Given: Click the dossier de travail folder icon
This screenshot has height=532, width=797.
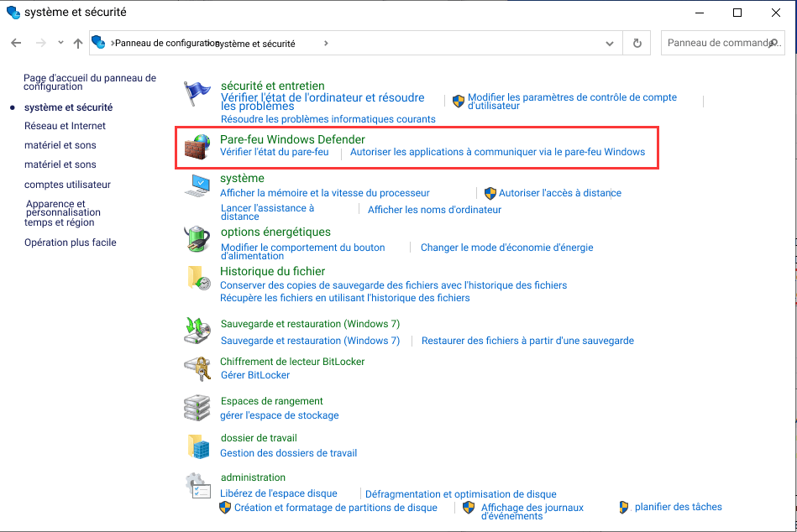Looking at the screenshot, I should (199, 446).
